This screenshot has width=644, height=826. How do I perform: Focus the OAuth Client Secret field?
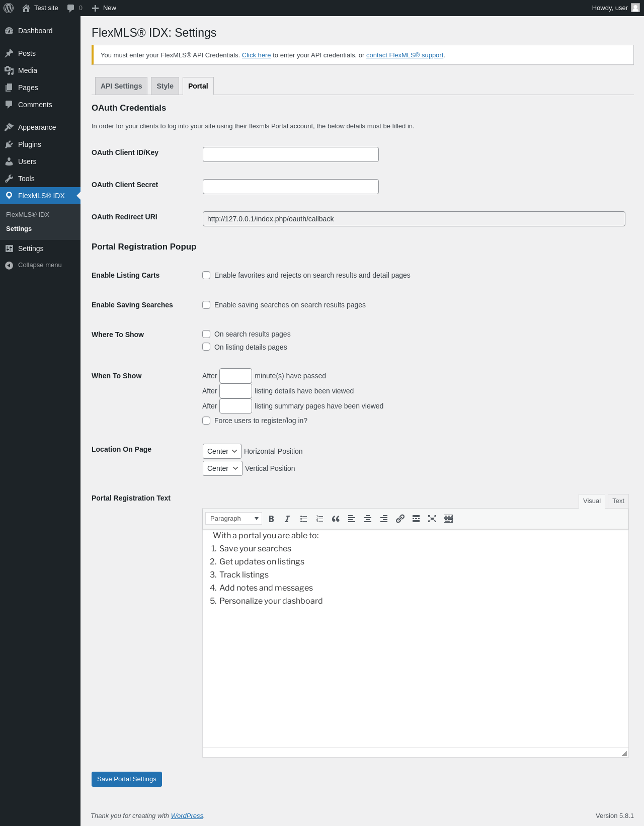(291, 187)
